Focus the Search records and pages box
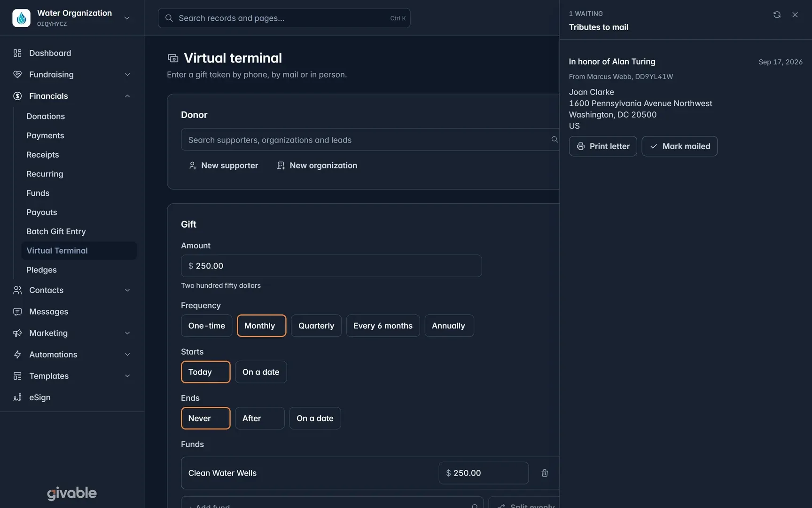This screenshot has height=508, width=812. [284, 18]
